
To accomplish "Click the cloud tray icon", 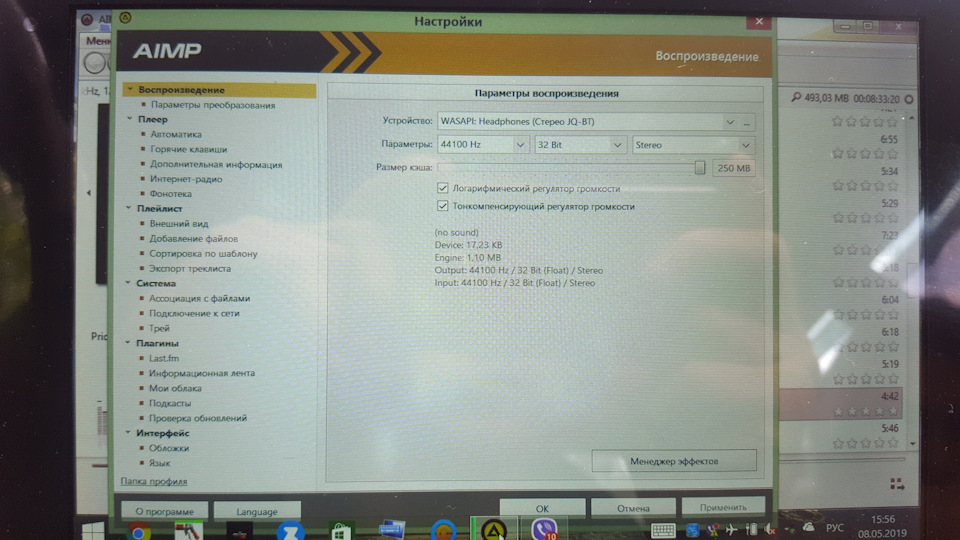I will 808,527.
